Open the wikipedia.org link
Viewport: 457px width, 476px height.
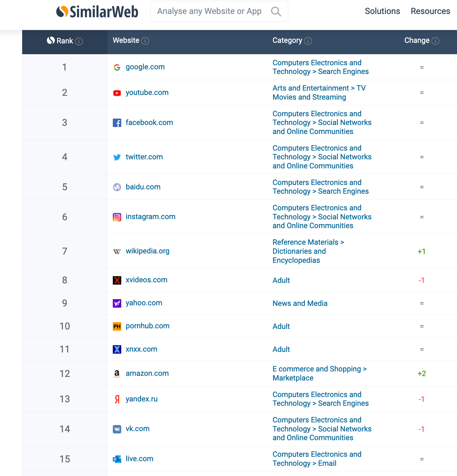coord(147,251)
